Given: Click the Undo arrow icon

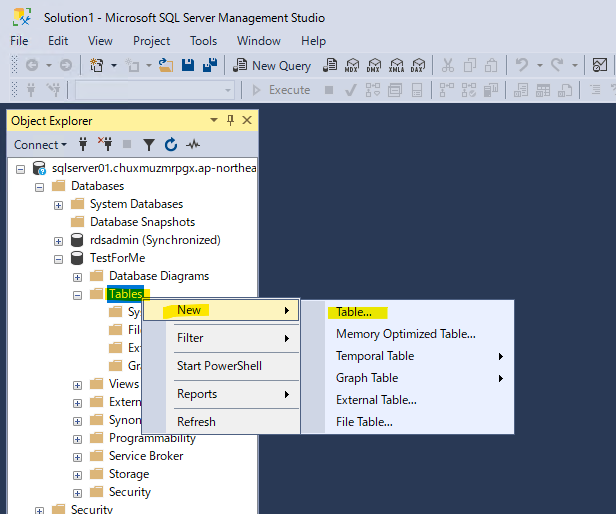Looking at the screenshot, I should (522, 65).
